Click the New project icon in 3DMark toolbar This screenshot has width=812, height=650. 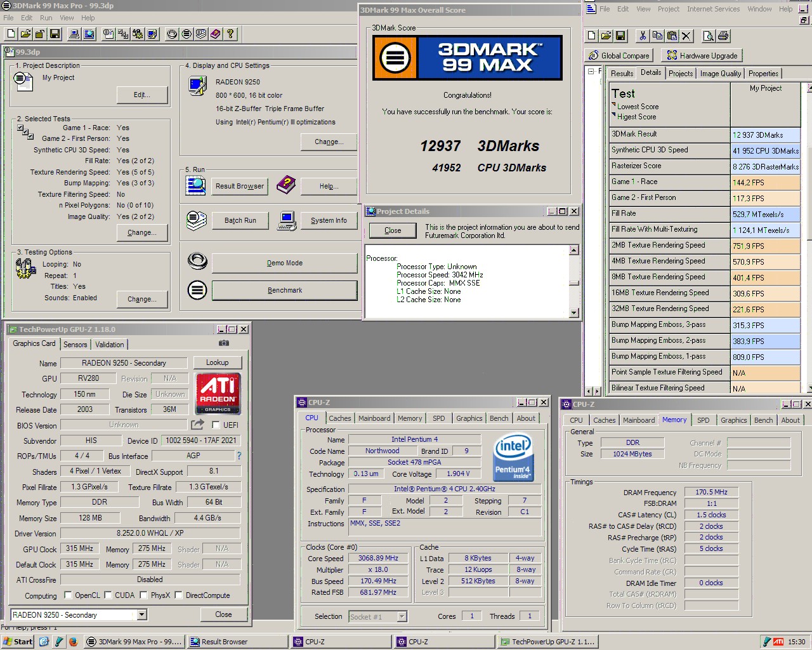point(11,34)
